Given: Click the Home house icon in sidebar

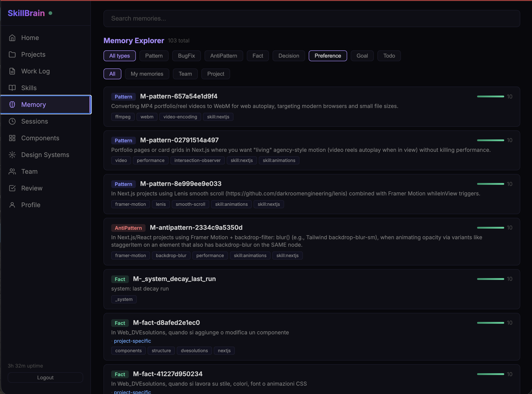Looking at the screenshot, I should coord(12,38).
